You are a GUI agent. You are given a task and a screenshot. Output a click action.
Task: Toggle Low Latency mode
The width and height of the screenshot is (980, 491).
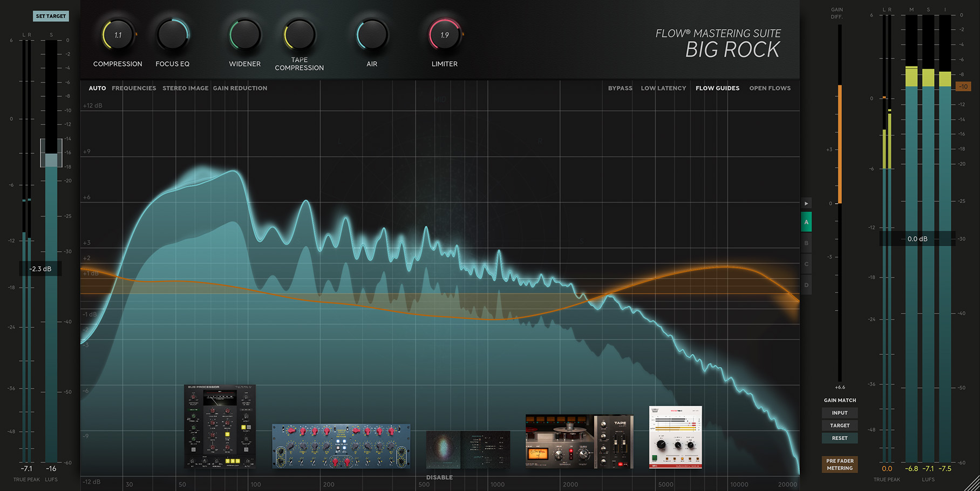(663, 88)
